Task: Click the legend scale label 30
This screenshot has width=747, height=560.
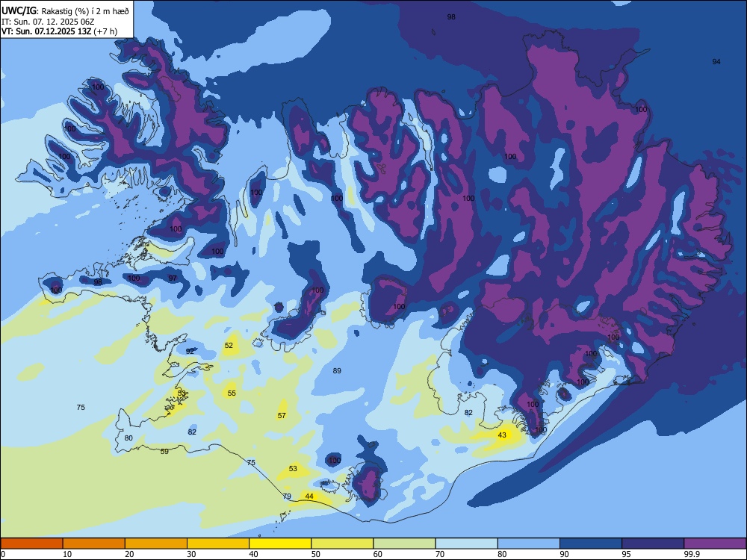Action: (x=191, y=554)
